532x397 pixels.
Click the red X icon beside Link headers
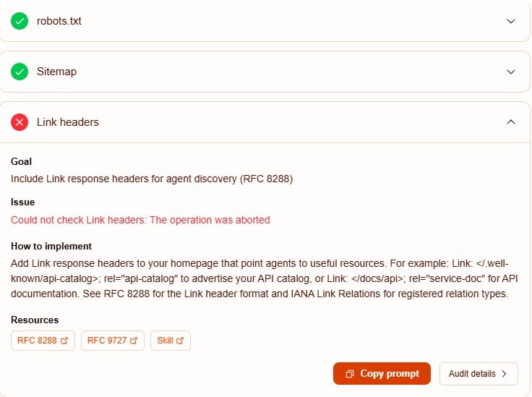20,122
